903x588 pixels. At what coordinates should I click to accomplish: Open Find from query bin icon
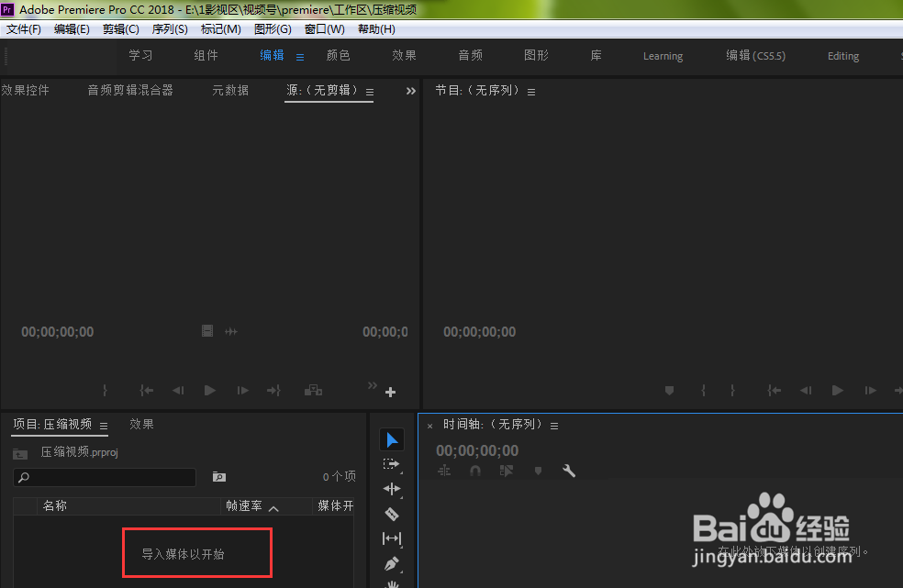click(219, 477)
